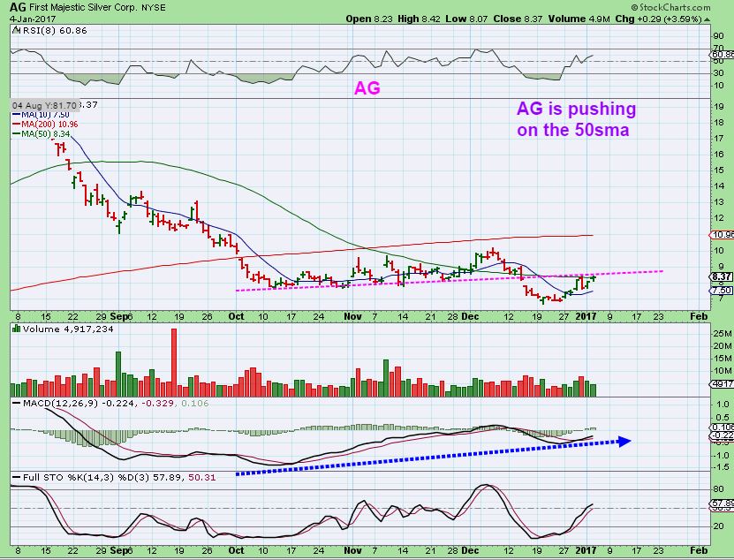Click the 57.89 stochastic value tag on the right

pos(723,503)
